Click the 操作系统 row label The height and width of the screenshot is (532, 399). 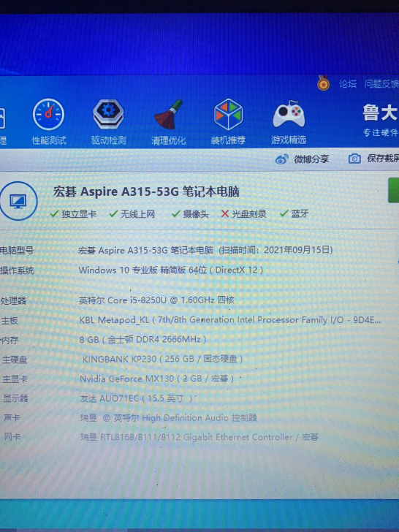[17, 270]
